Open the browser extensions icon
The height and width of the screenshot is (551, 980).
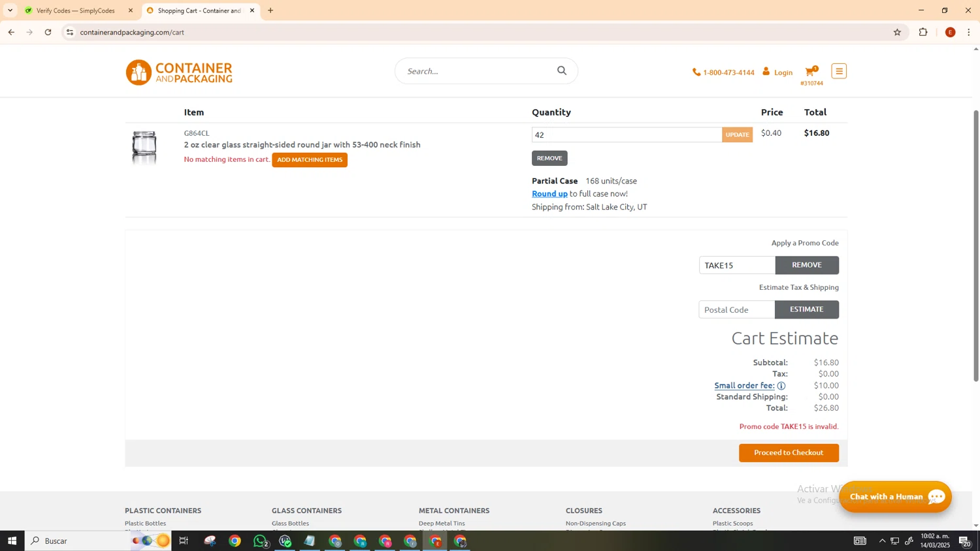923,32
